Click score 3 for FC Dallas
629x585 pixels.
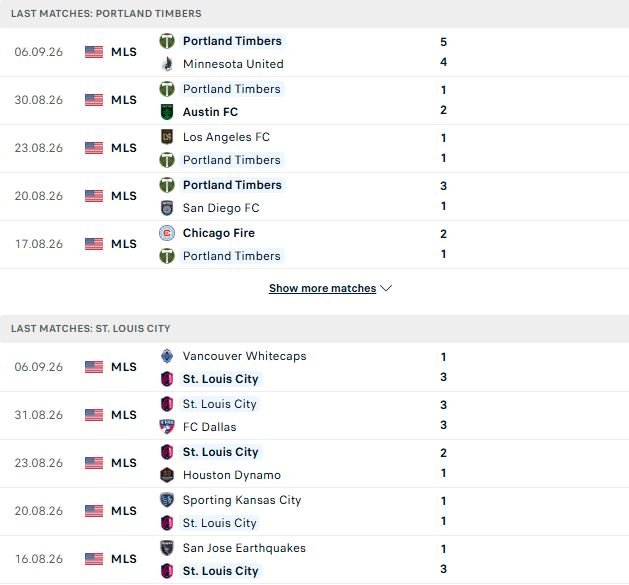click(x=443, y=425)
